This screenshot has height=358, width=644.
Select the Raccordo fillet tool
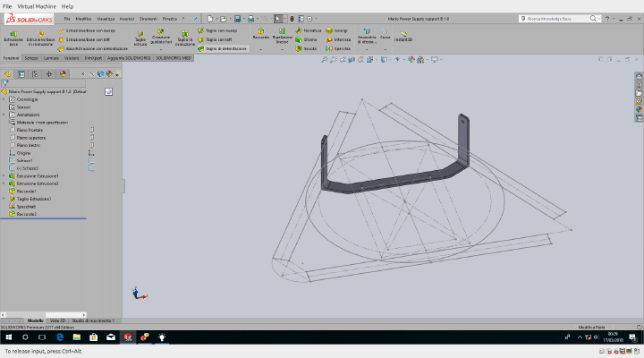pos(260,34)
